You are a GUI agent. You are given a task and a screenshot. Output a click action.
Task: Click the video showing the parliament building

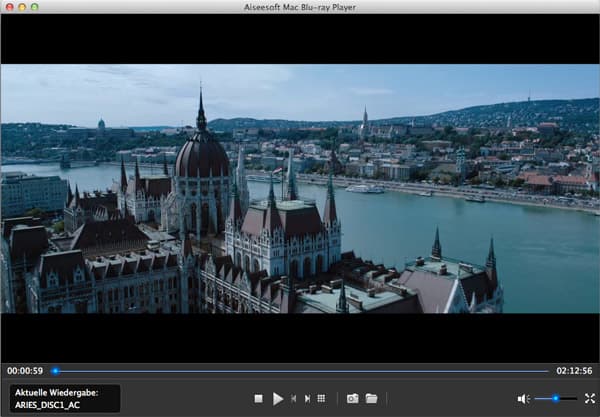[300, 189]
